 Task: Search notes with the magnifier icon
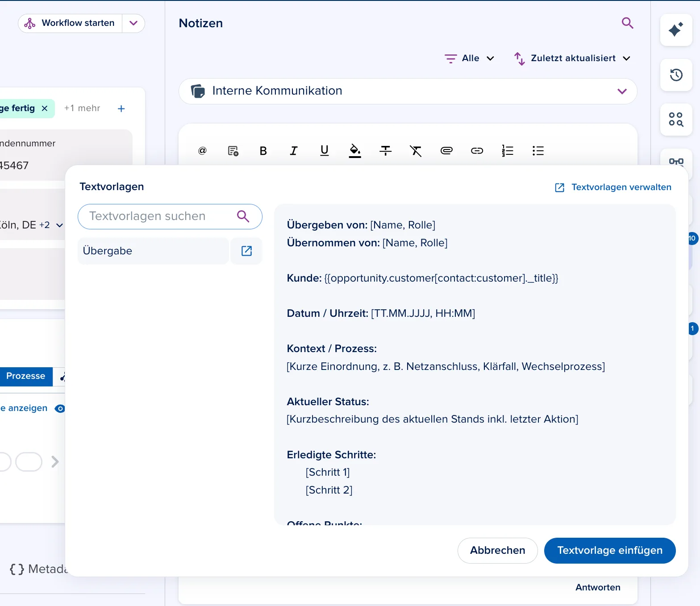coord(628,23)
